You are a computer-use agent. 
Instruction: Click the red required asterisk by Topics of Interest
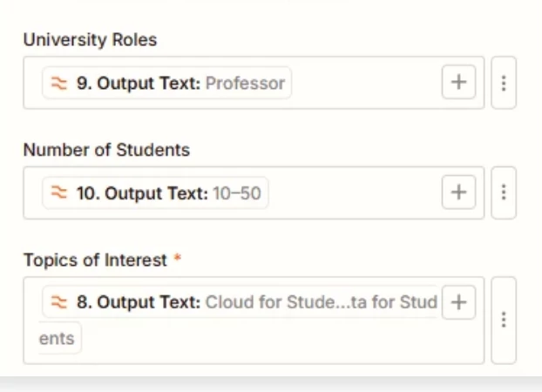(178, 260)
